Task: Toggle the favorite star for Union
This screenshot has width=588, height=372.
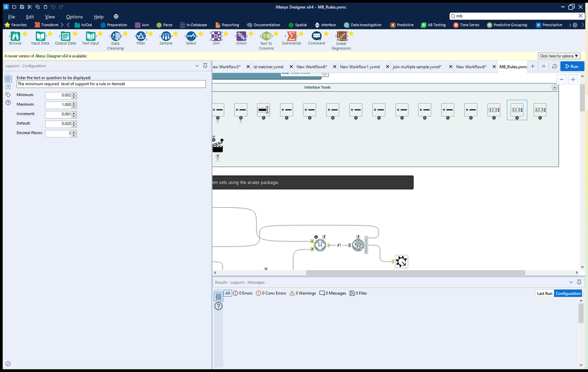Action: [251, 34]
